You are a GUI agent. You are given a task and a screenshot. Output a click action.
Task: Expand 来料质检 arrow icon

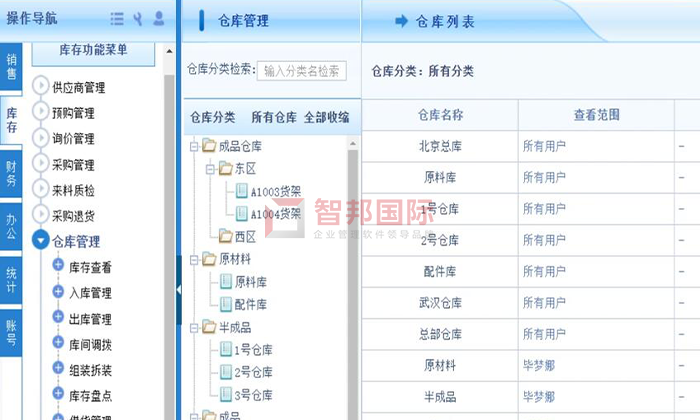(x=41, y=188)
